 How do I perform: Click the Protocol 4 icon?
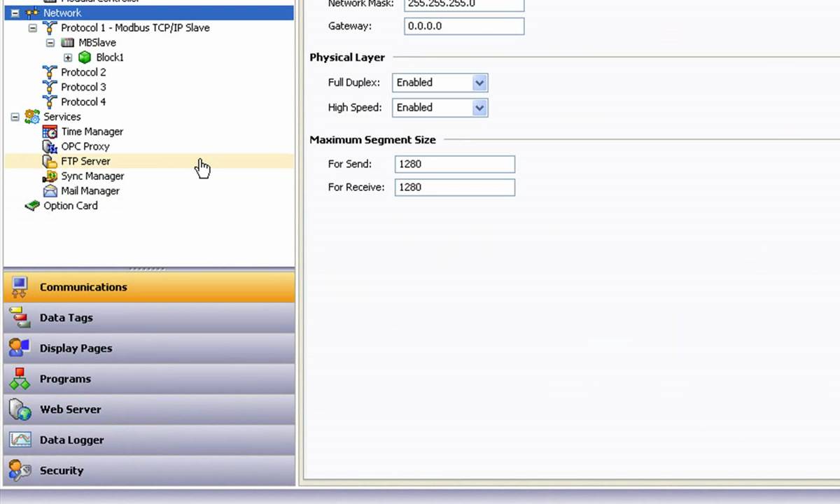click(x=50, y=101)
